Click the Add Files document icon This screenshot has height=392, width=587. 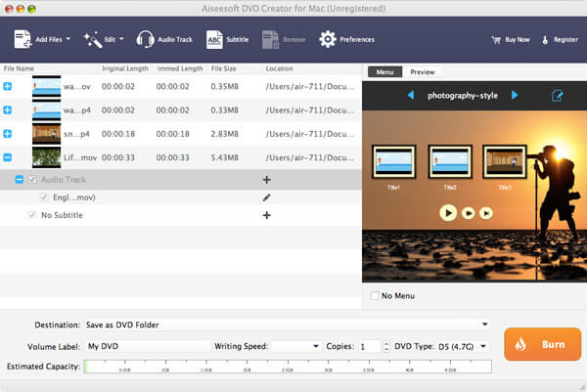pos(23,39)
